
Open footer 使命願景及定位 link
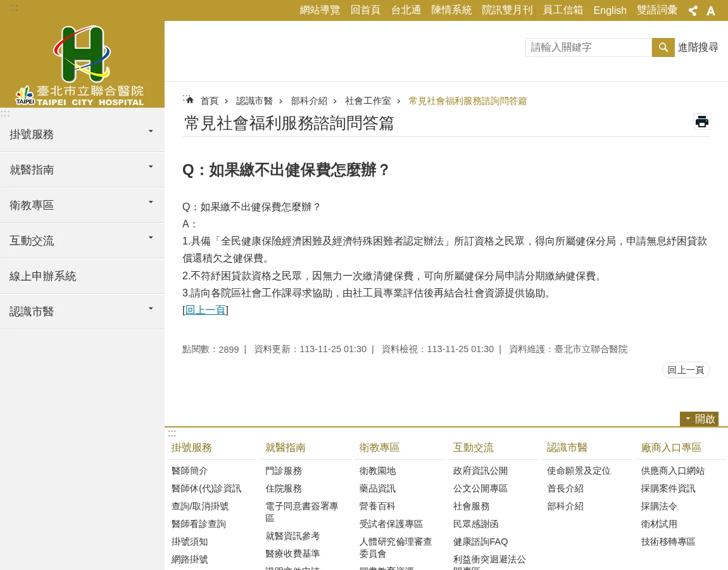[x=579, y=471]
